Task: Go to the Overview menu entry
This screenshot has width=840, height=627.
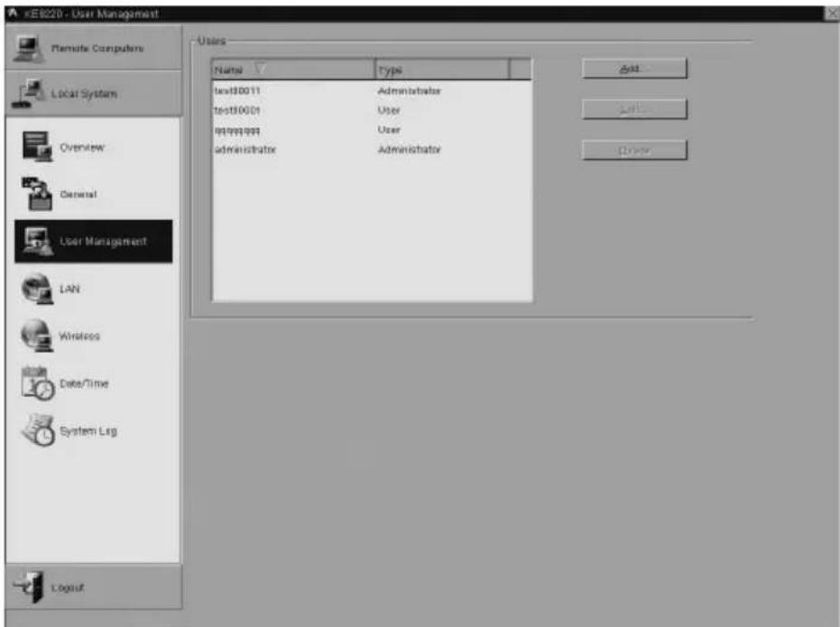Action: point(82,148)
